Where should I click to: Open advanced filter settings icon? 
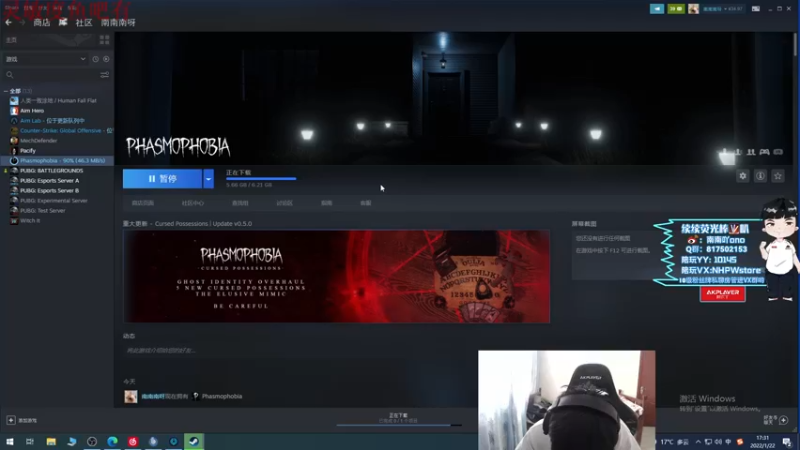(105, 75)
